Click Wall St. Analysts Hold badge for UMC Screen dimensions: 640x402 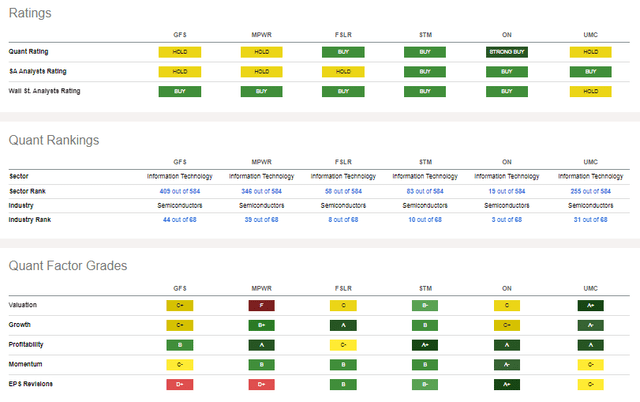(x=591, y=91)
